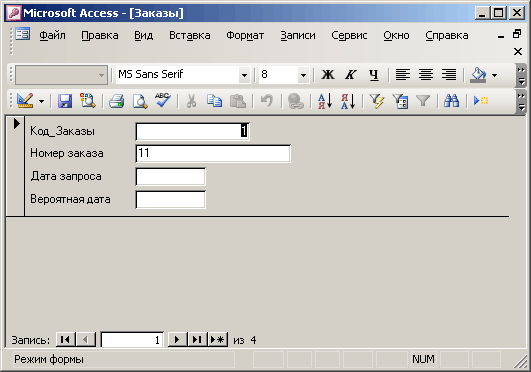Open the Правка menu
531x372 pixels.
pyautogui.click(x=100, y=35)
